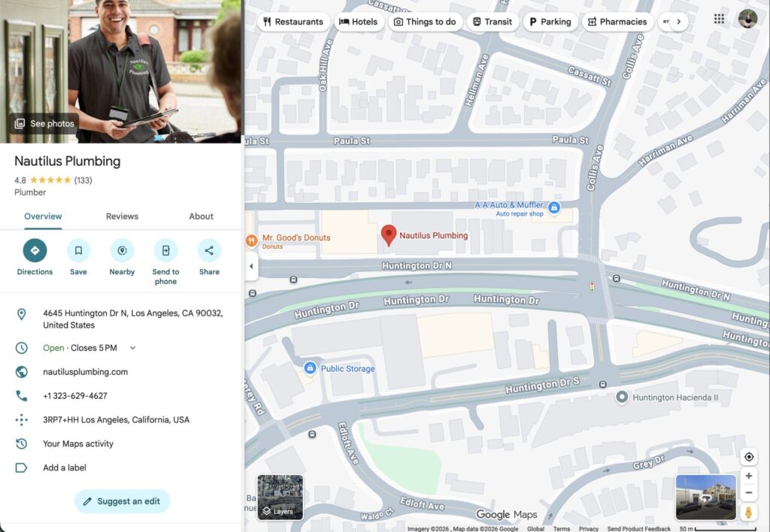Center map on your location
Viewport: 770px width, 532px height.
(x=748, y=457)
